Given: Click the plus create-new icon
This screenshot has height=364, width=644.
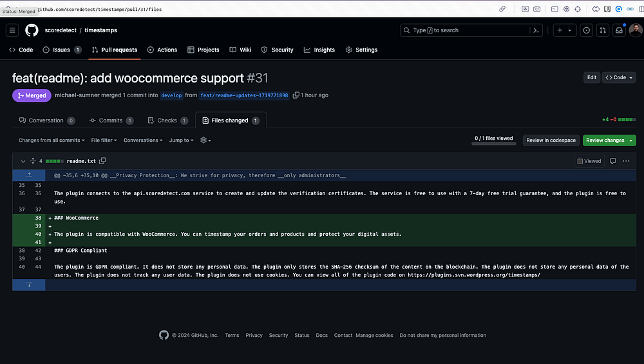Looking at the screenshot, I should [560, 30].
